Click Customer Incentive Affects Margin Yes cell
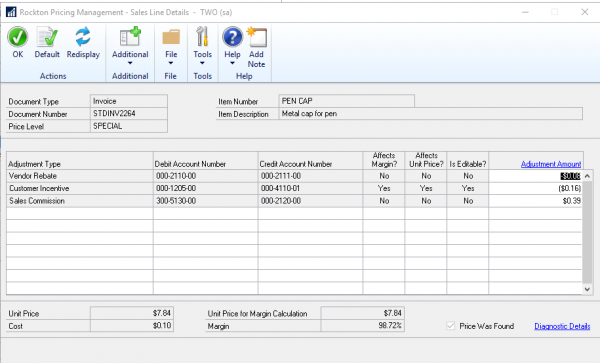 (x=384, y=188)
